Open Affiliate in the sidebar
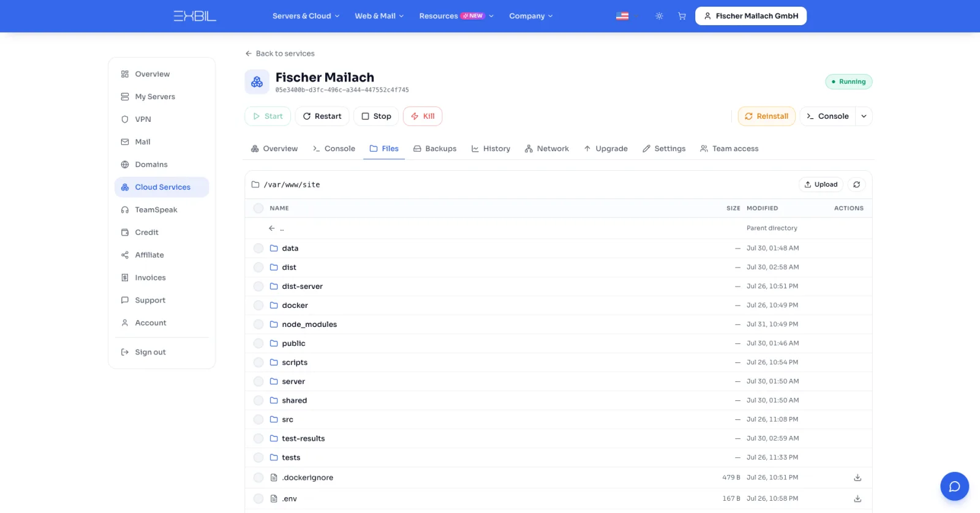Image resolution: width=980 pixels, height=513 pixels. coord(162,255)
